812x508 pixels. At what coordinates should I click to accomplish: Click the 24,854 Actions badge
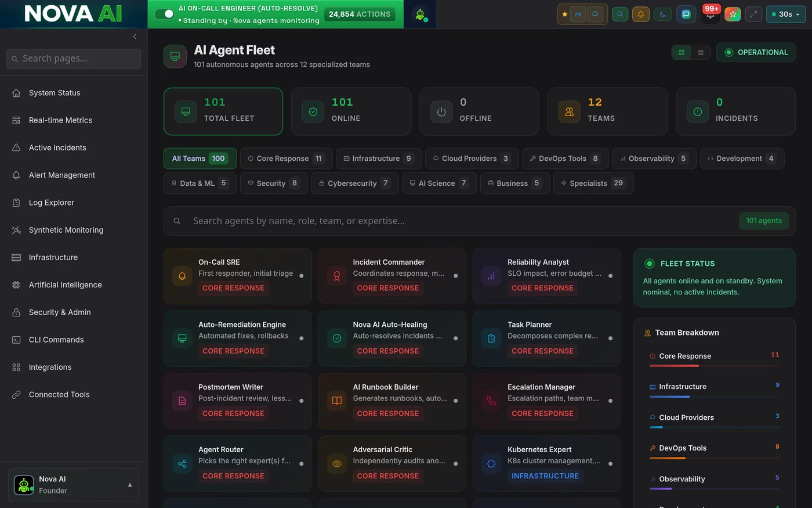pos(360,15)
